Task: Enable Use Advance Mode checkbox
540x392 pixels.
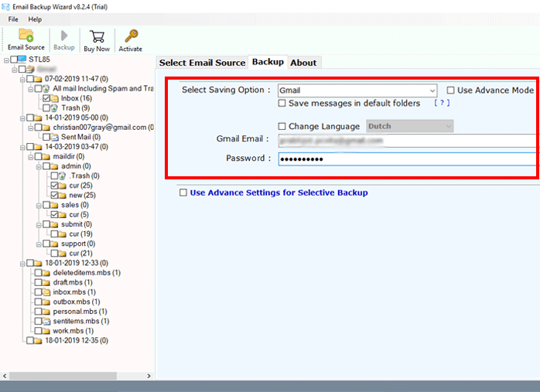Action: point(450,90)
